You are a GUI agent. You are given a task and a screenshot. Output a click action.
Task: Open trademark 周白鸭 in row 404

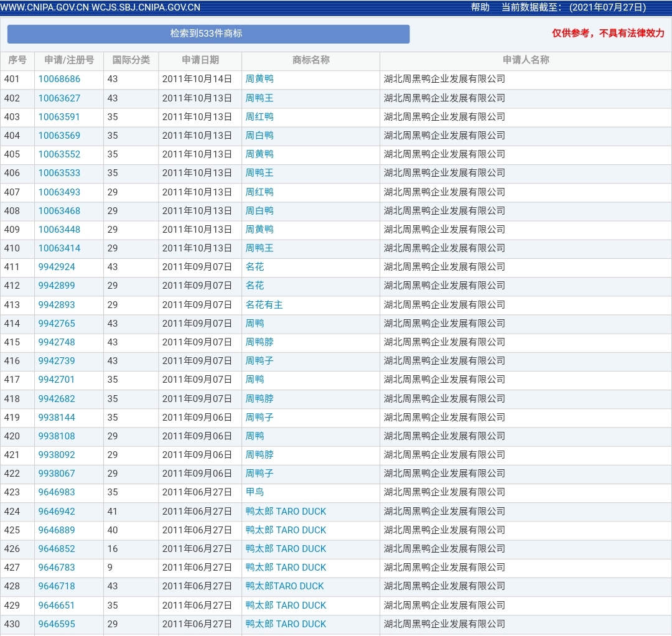(259, 136)
